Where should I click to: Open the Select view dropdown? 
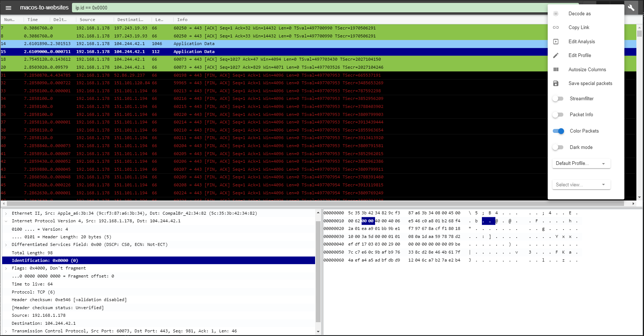[x=581, y=185]
